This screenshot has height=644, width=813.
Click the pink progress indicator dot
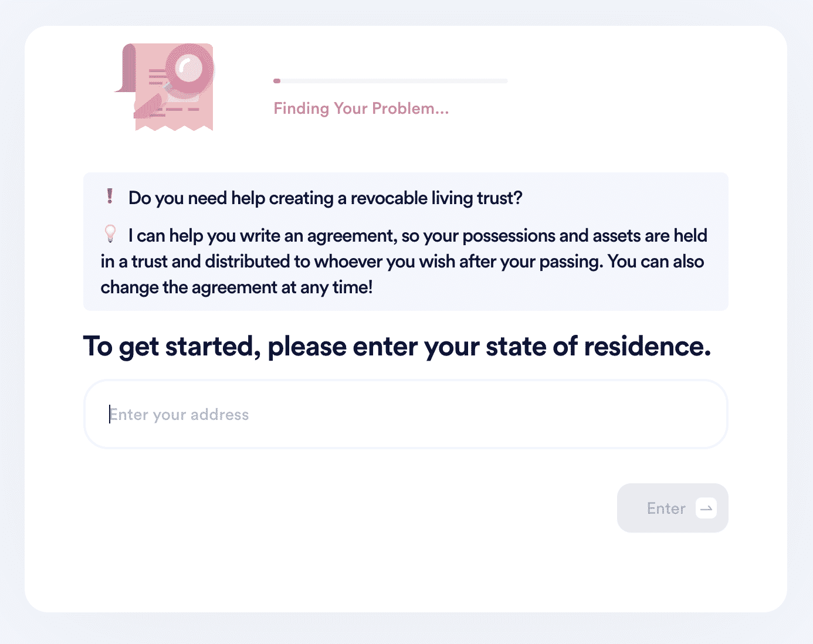[277, 81]
